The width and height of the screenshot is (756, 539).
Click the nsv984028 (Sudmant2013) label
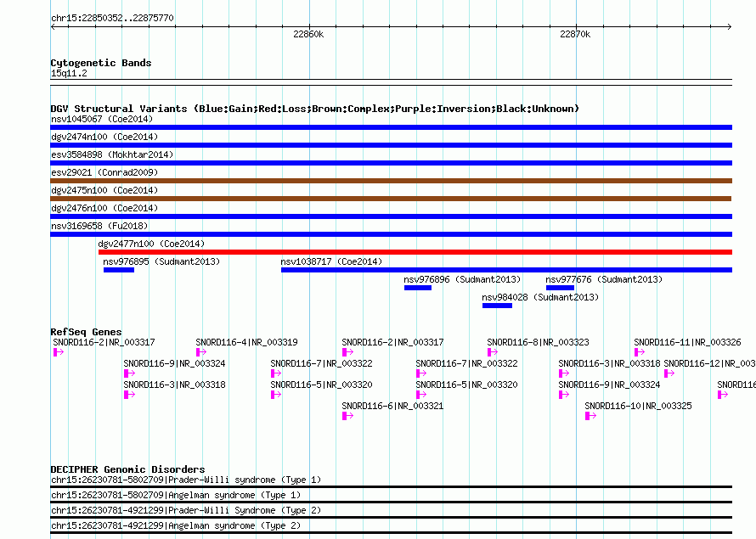tap(540, 297)
